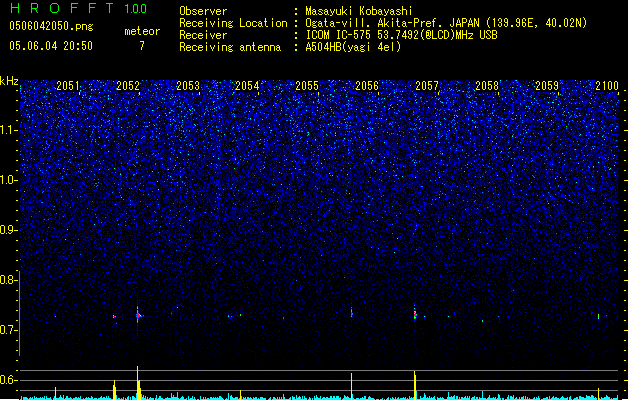The image size is (629, 400).
Task: Click the yellow power spike before 2057
Action: (x=415, y=385)
